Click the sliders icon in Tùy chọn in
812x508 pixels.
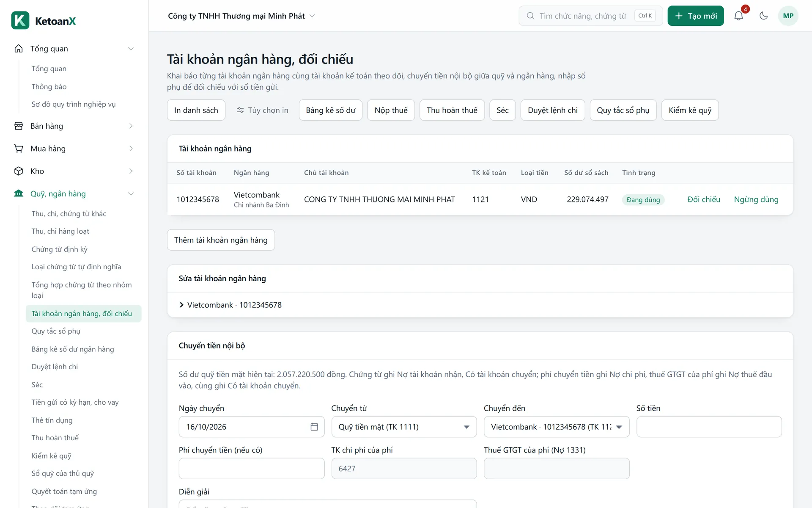point(240,110)
